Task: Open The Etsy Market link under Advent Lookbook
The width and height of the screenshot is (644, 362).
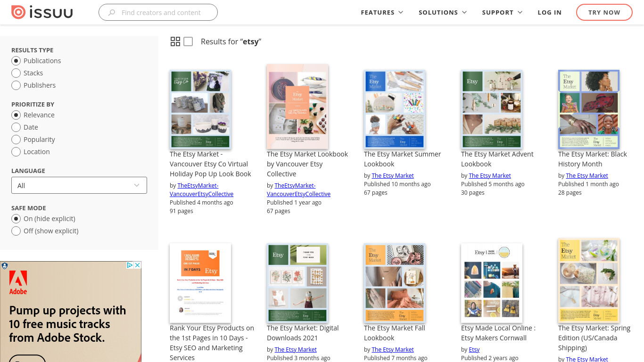Action: click(x=490, y=175)
